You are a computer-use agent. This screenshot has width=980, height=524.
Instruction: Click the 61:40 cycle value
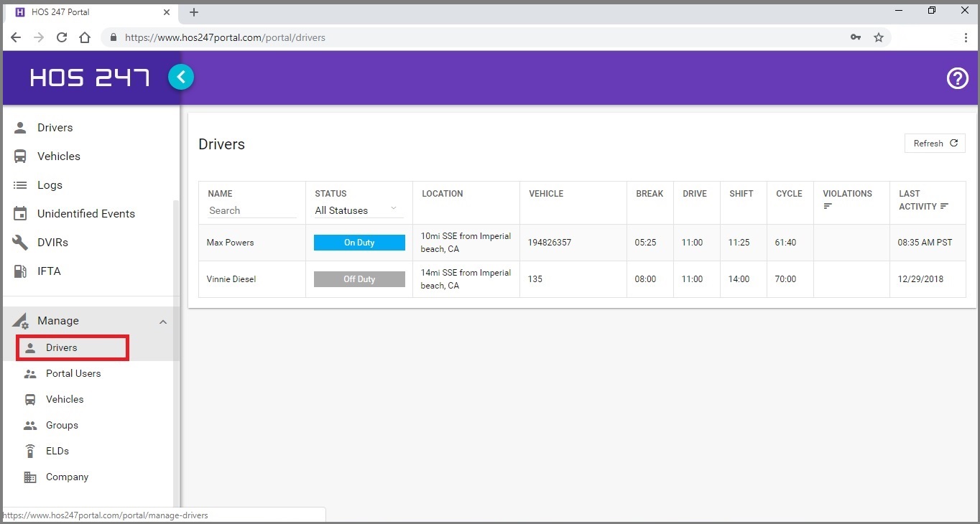click(x=785, y=243)
